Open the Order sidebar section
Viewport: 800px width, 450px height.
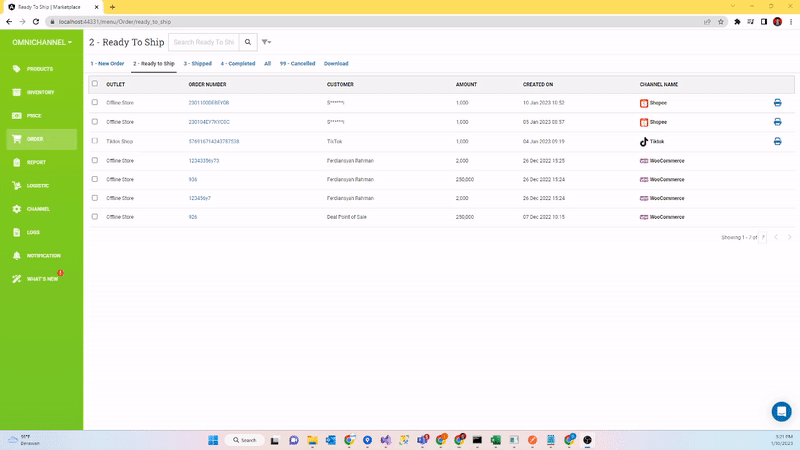point(41,139)
